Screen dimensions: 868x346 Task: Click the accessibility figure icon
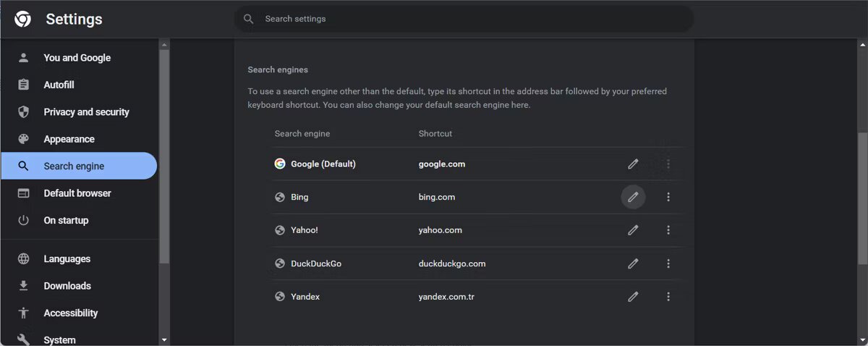point(23,313)
